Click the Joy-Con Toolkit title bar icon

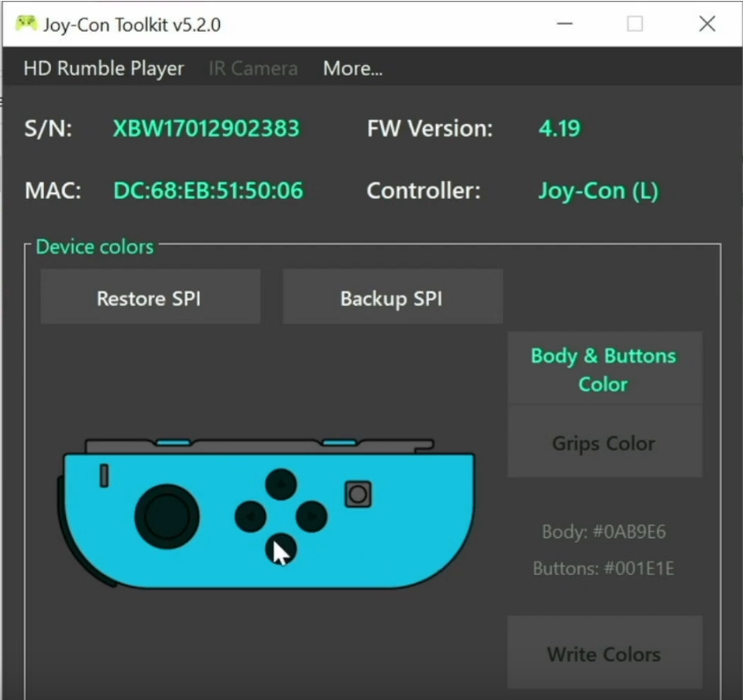click(26, 23)
